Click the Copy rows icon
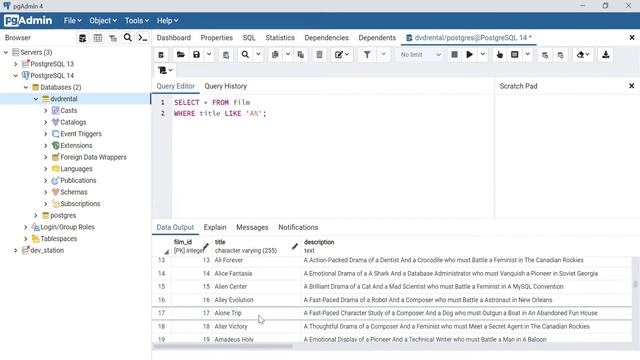The image size is (640, 360). [x=275, y=55]
